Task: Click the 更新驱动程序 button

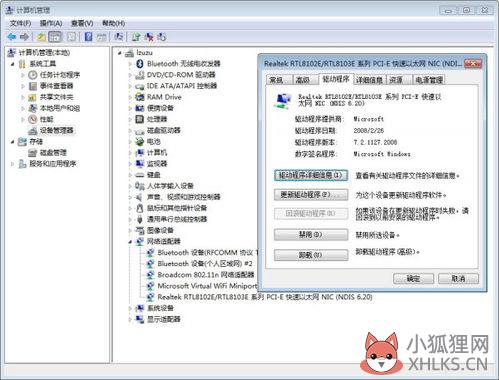Action: click(x=311, y=195)
